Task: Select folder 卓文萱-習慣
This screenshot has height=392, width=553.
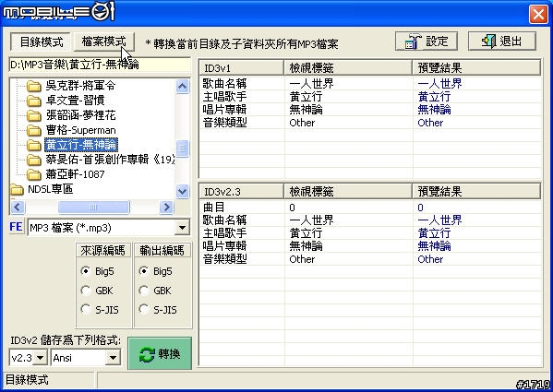Action: (x=75, y=101)
